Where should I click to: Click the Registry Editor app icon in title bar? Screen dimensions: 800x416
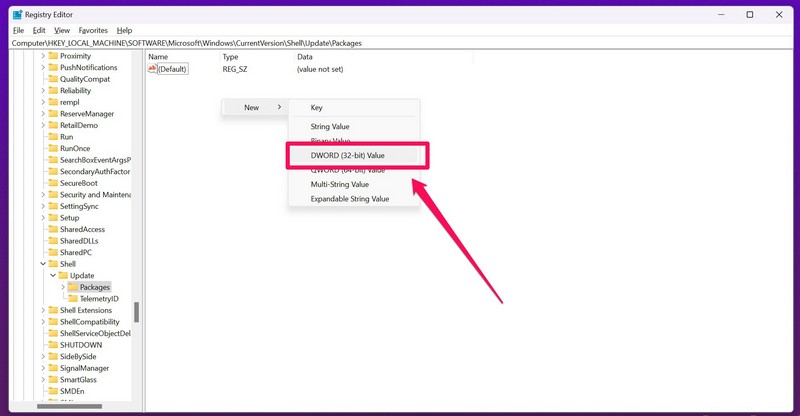tap(18, 15)
